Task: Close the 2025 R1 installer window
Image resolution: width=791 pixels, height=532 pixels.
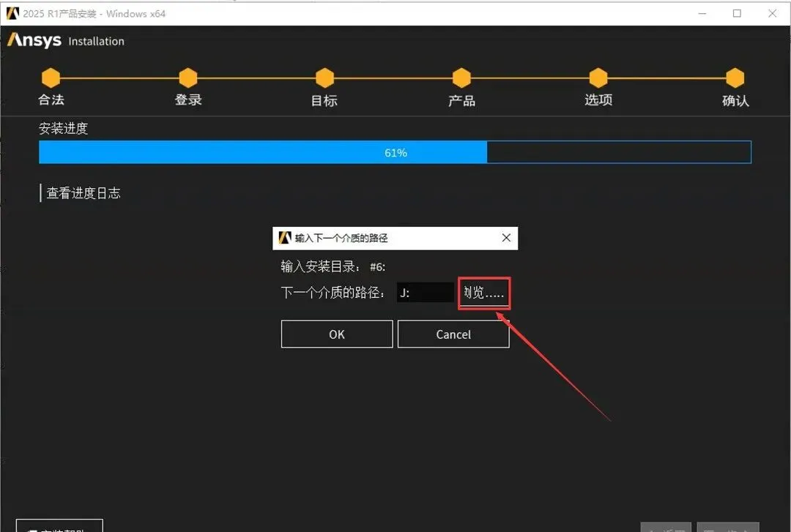Action: pyautogui.click(x=773, y=14)
